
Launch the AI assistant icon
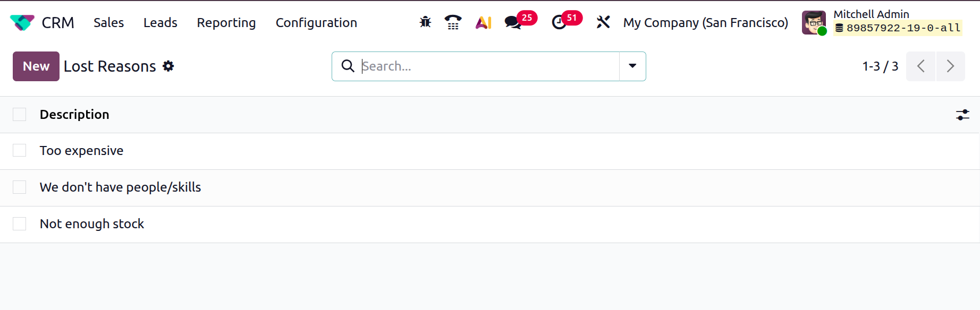click(483, 22)
